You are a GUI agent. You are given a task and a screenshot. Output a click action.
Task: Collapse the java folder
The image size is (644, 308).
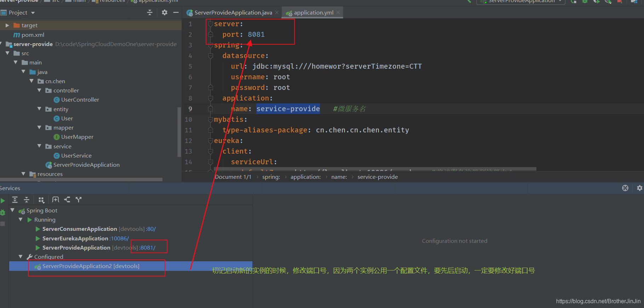pyautogui.click(x=23, y=72)
